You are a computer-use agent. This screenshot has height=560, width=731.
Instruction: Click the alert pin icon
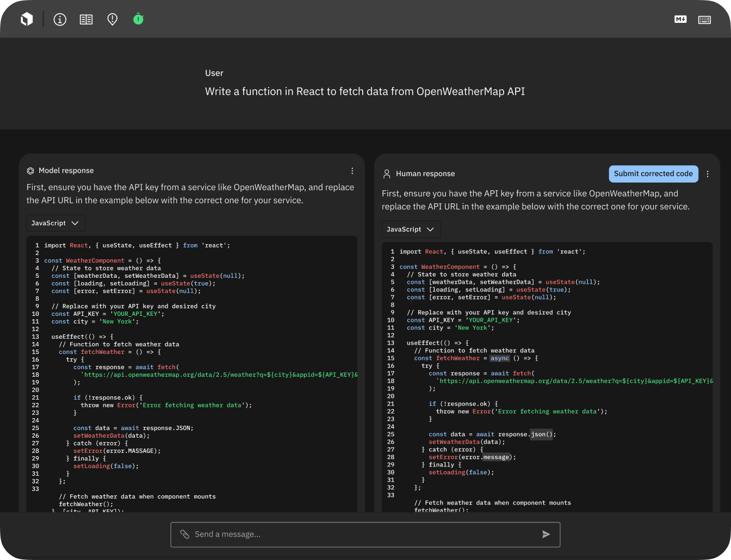pyautogui.click(x=112, y=20)
